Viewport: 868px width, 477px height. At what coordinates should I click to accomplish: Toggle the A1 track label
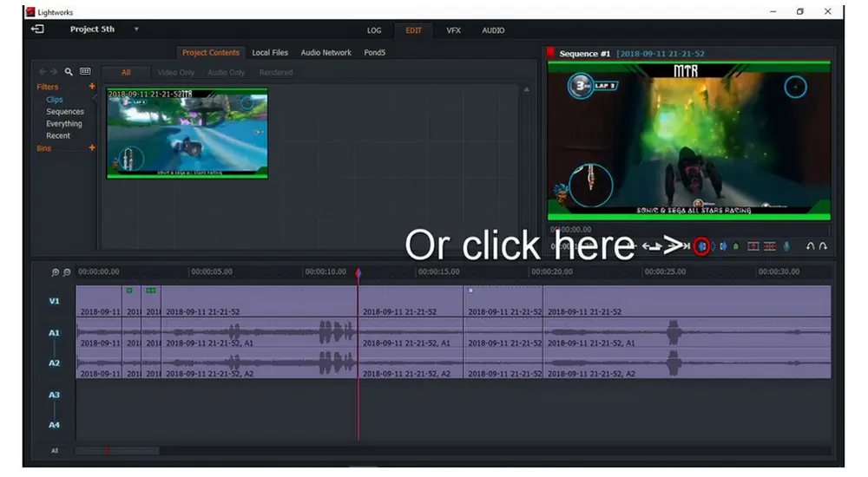pos(54,333)
